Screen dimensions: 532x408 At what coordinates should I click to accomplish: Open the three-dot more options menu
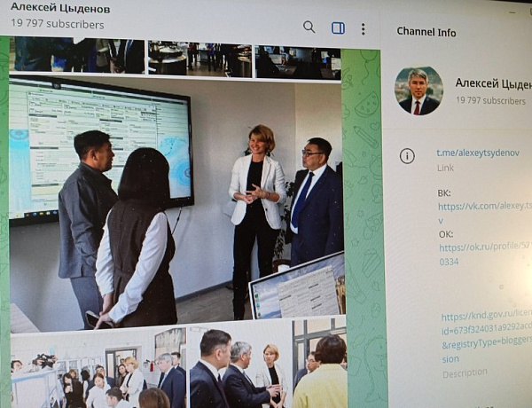(363, 29)
